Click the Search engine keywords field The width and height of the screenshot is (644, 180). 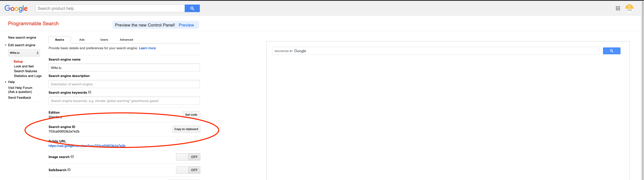(x=124, y=101)
